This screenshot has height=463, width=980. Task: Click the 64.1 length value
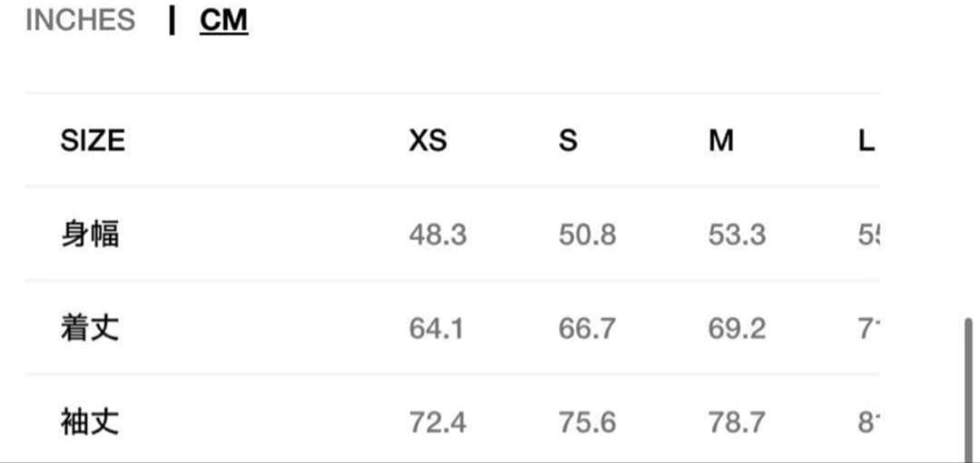tap(436, 329)
